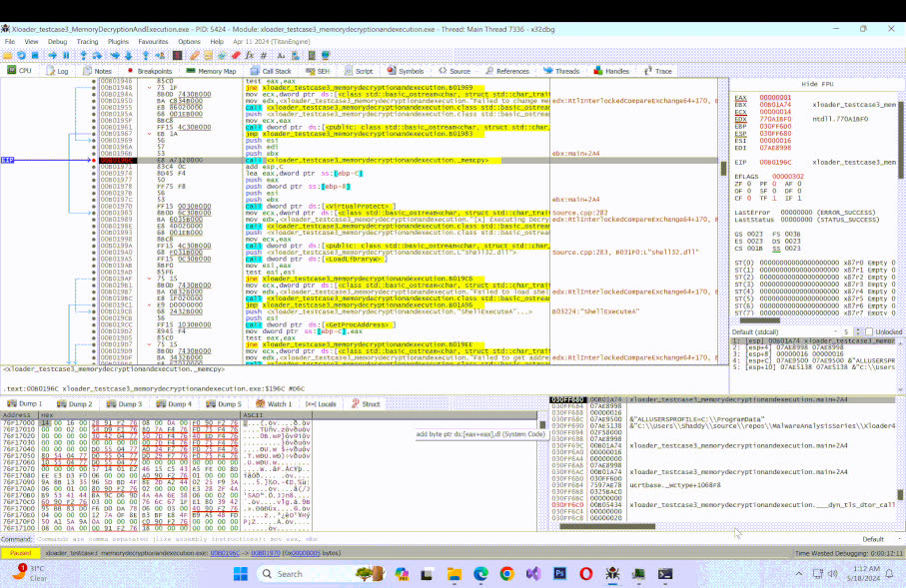Viewport: 906px width, 588px height.
Task: Click the Restart debuggee icon
Action: coord(21,56)
